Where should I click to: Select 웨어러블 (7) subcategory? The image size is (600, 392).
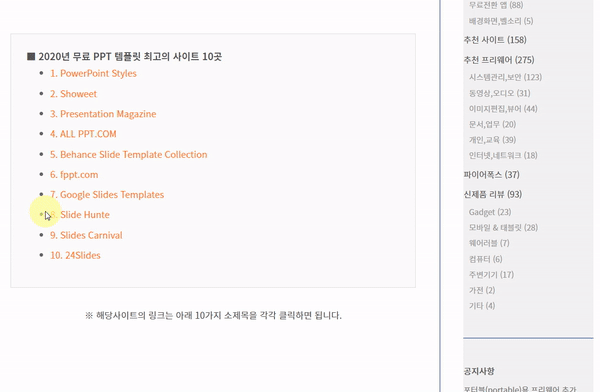[489, 243]
